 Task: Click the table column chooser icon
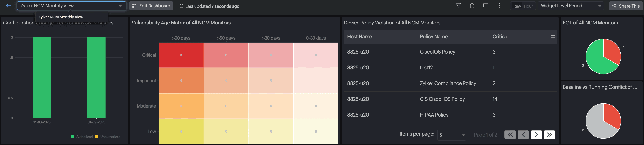553,37
